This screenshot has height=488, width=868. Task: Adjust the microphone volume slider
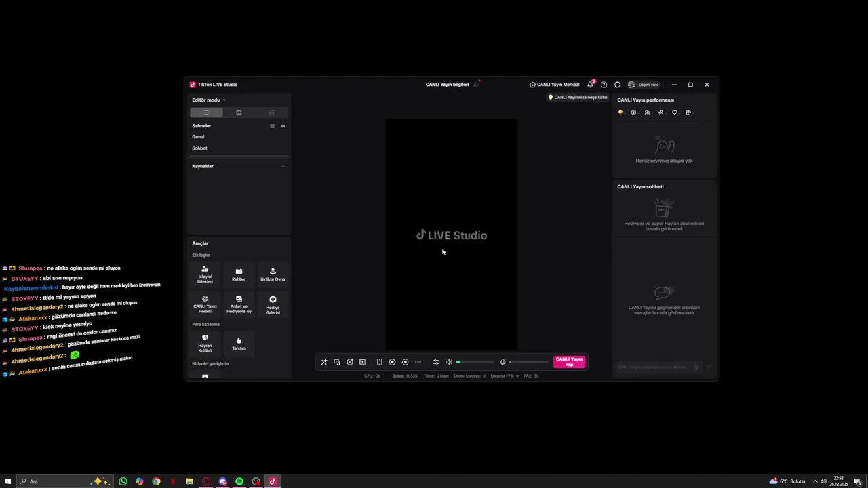529,362
